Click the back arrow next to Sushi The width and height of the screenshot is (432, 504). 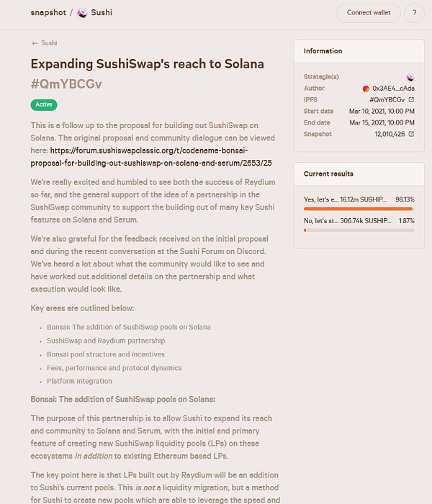[35, 43]
